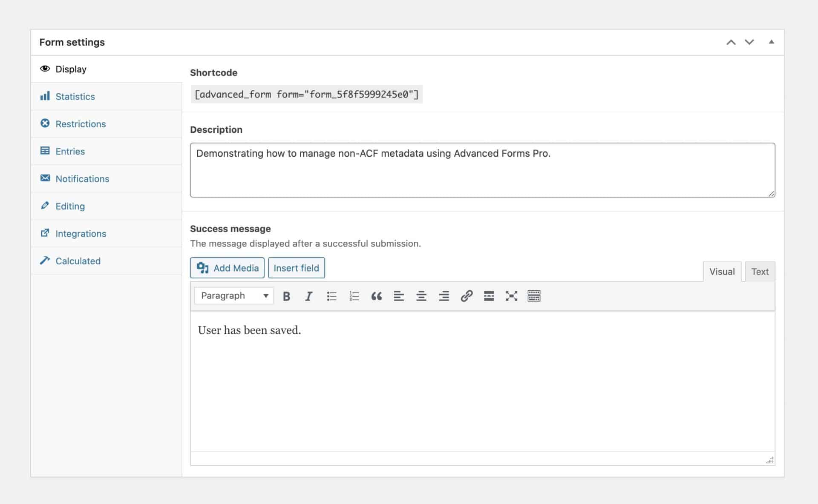
Task: Insert a link into the success message
Action: [x=466, y=296]
